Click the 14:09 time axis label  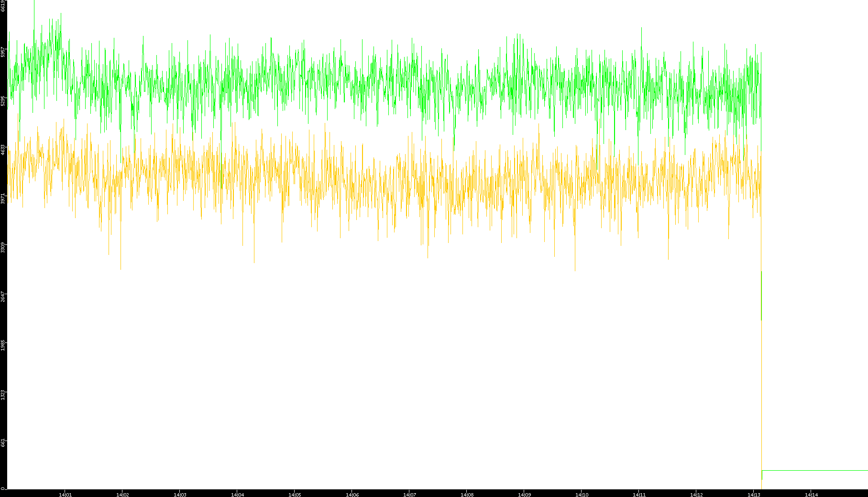(x=524, y=495)
